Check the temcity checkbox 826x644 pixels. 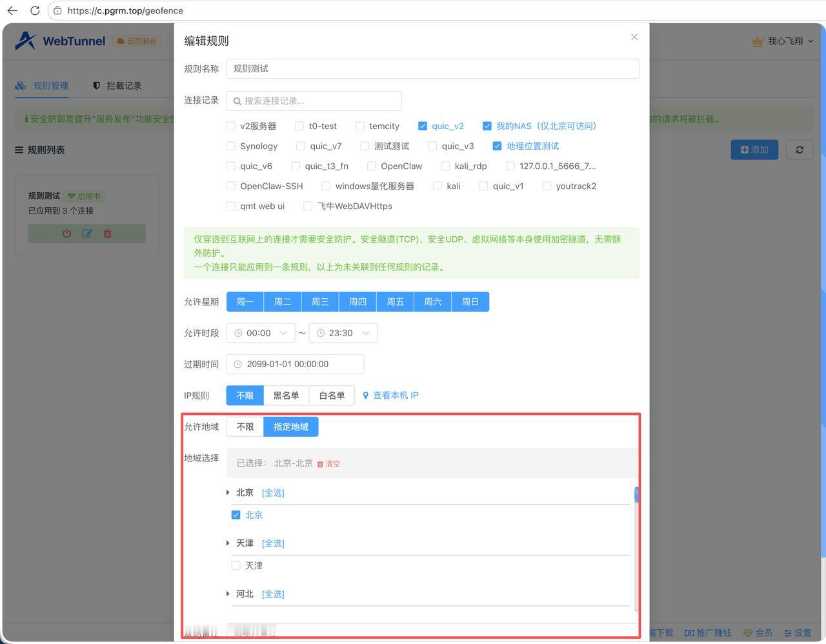360,126
